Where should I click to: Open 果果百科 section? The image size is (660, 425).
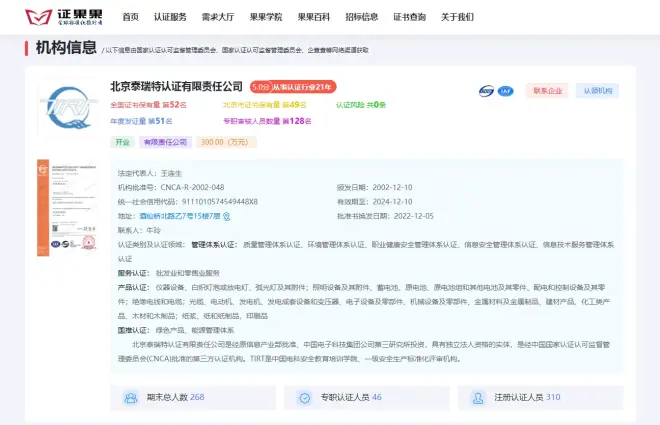pos(314,17)
